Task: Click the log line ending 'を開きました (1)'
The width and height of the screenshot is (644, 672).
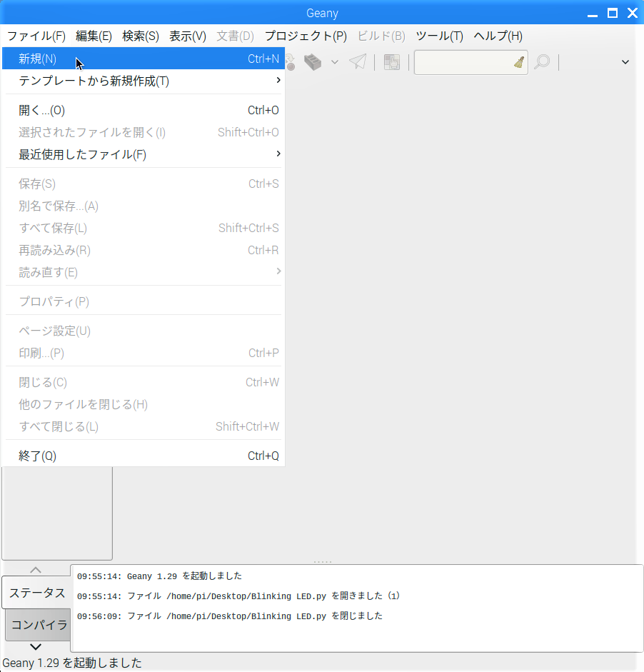Action: [238, 596]
